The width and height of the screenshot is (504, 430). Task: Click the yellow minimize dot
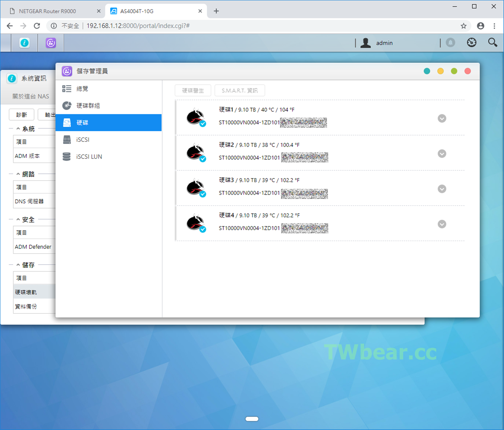point(440,71)
